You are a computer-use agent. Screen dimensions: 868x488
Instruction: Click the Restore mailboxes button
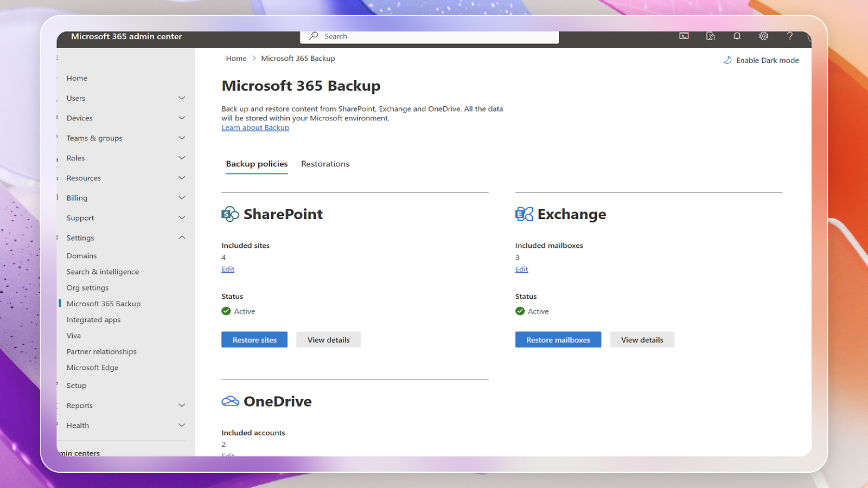pyautogui.click(x=558, y=340)
